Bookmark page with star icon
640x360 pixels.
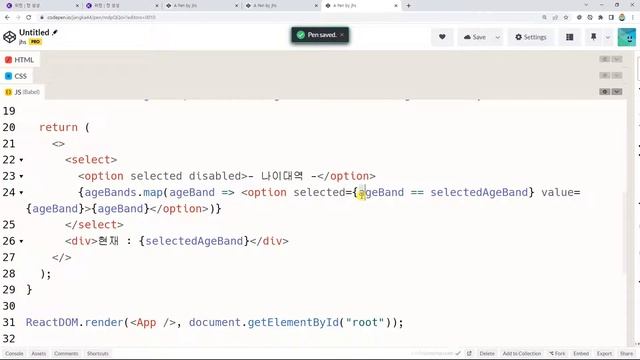[566, 18]
